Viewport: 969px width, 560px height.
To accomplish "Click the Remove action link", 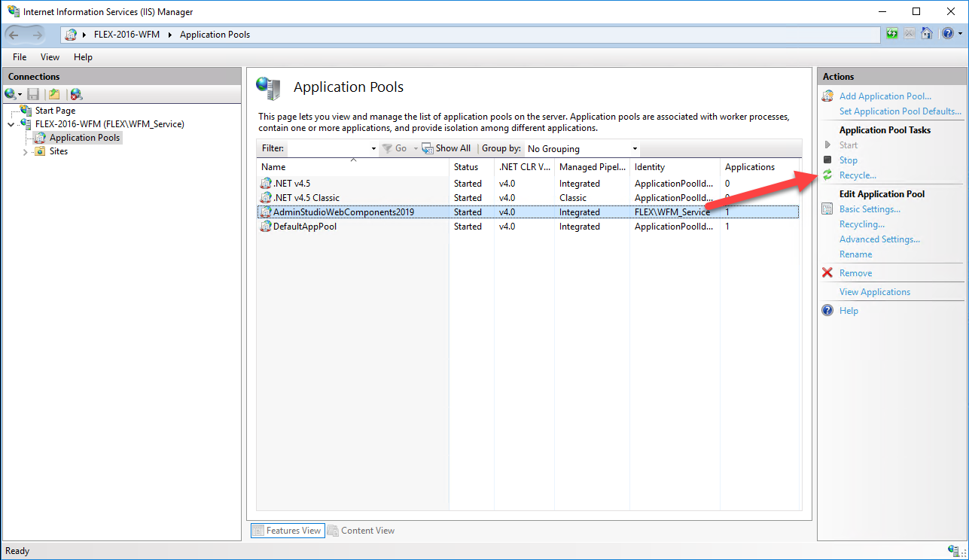I will pos(856,272).
